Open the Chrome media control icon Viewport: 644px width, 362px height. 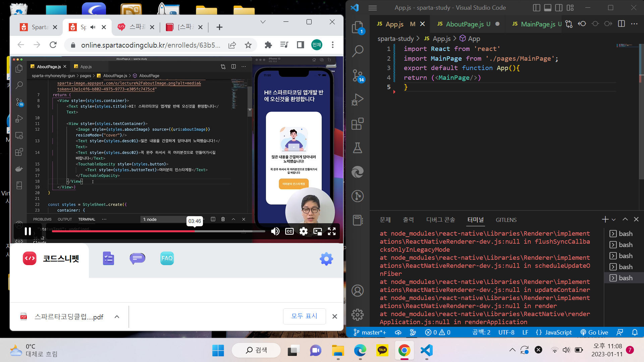[x=284, y=45]
